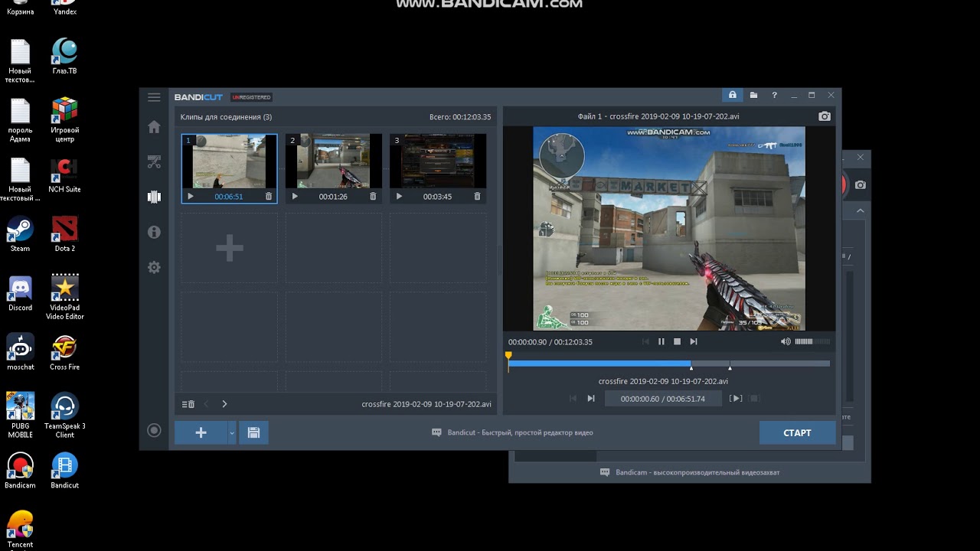Screen dimensions: 980x551
Task: Open Cross Fire desktop shortcut
Action: click(x=65, y=353)
